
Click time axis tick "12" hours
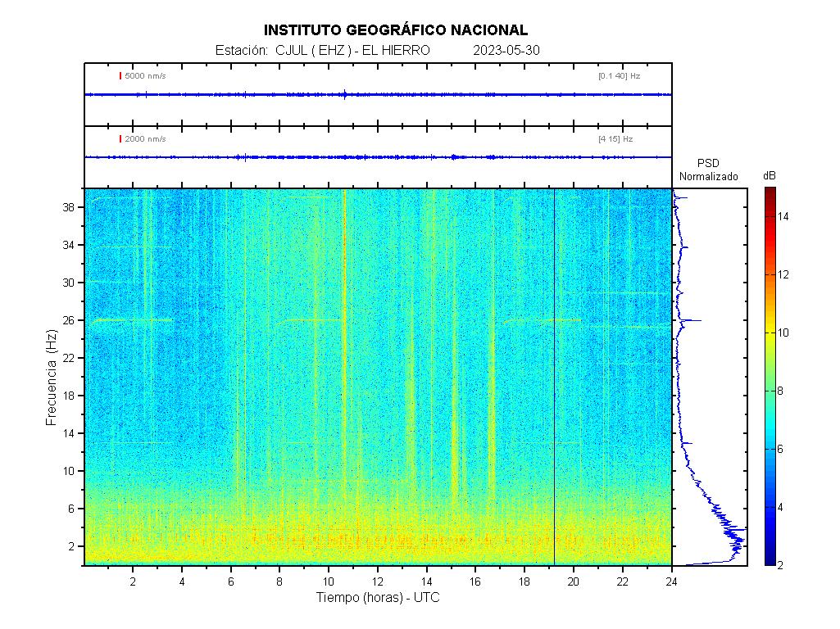point(378,581)
